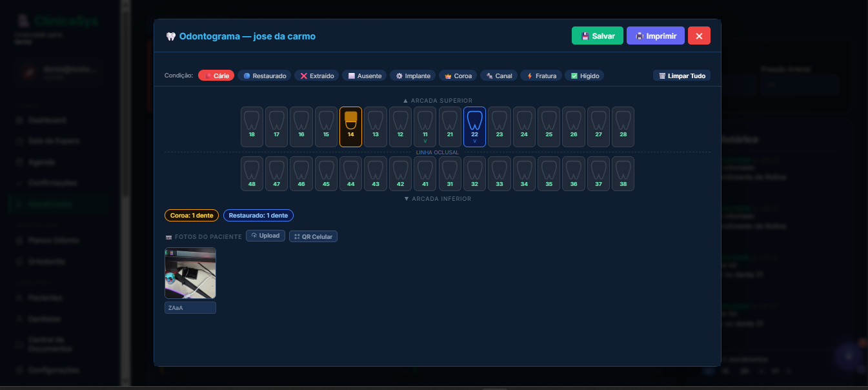This screenshot has height=390, width=868.
Task: Click tooth 31 in the lower arch
Action: pos(450,174)
